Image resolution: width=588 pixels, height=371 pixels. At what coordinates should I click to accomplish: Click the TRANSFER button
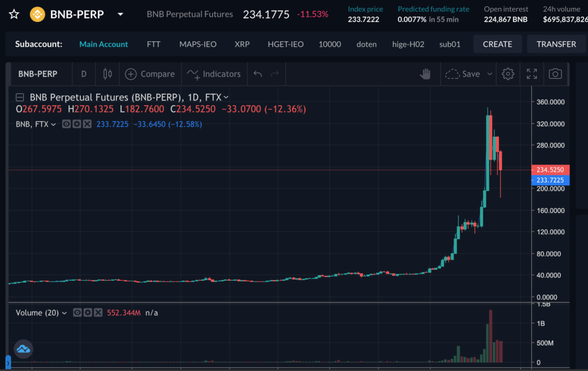556,44
